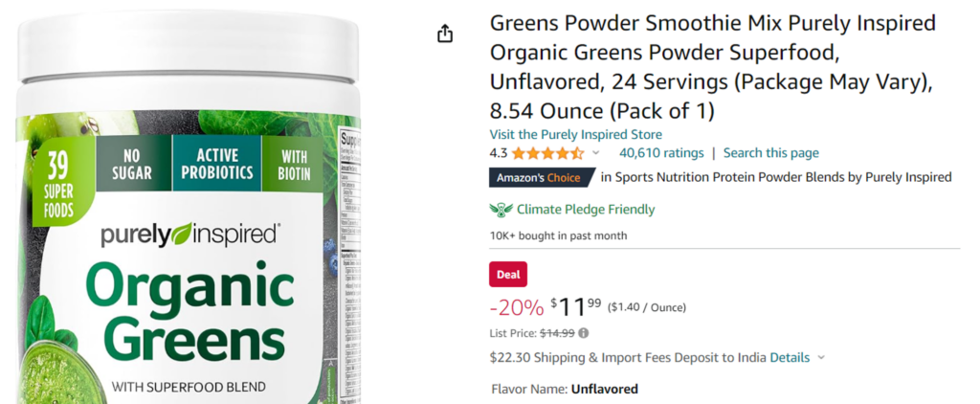Open the Visit the Purely Inspired Store link

coord(575,134)
